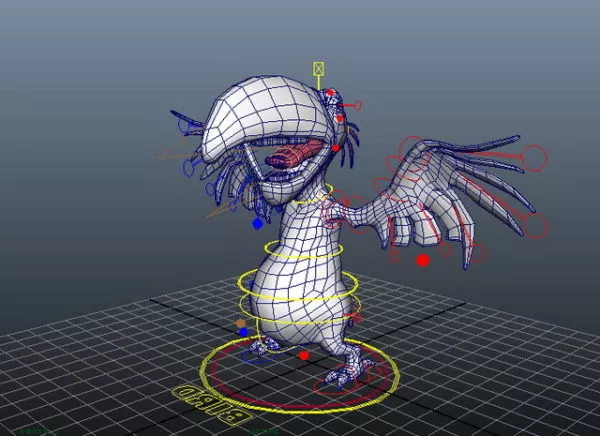Screen dimensions: 600x436
Task: Click the yellow BIRD text control on the grid
Action: (212, 405)
